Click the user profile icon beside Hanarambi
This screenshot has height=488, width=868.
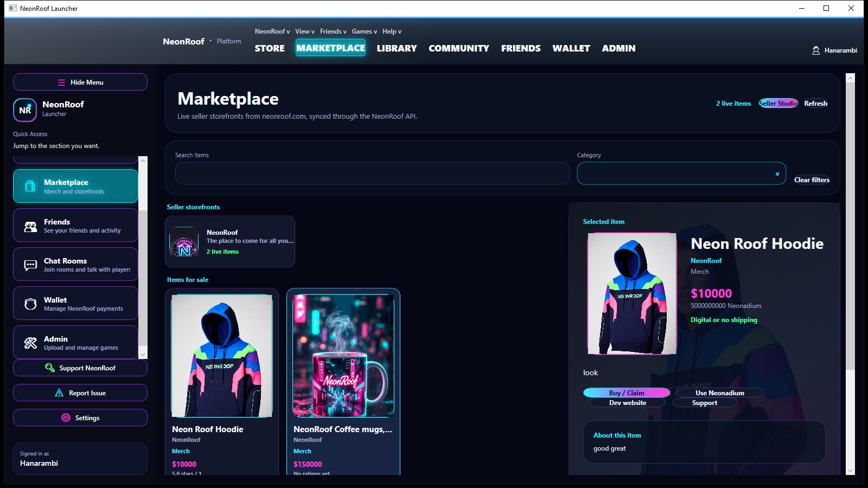point(816,50)
